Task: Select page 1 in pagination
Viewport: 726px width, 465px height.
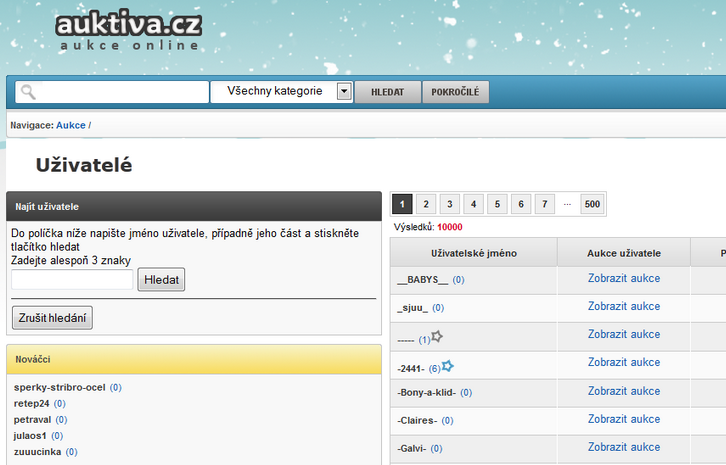Action: (x=402, y=204)
